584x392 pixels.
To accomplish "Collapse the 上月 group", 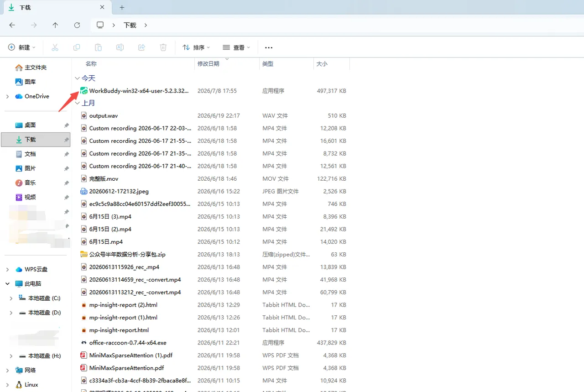I will click(x=77, y=103).
